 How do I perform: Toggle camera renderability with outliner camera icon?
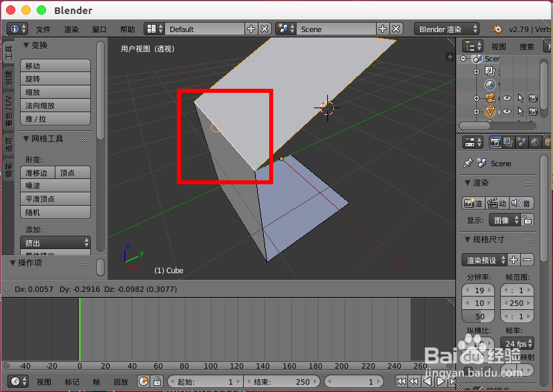click(532, 98)
